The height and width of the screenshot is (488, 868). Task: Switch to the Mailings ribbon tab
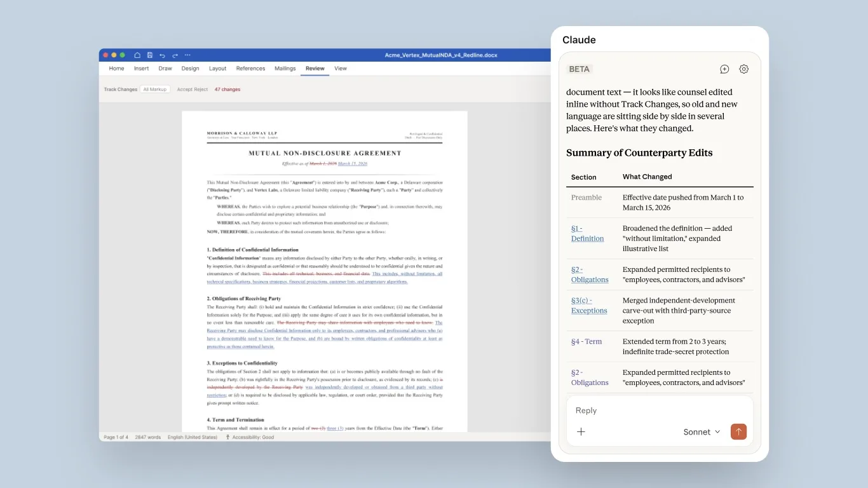[x=285, y=68]
